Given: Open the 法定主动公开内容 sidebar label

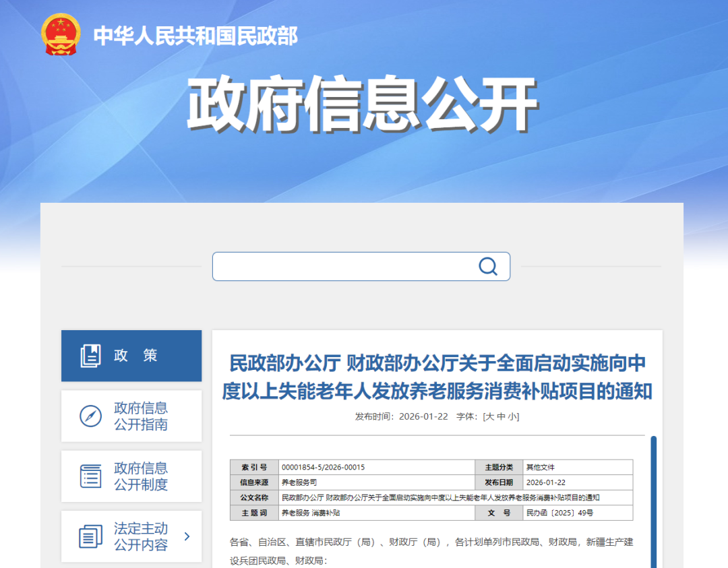Looking at the screenshot, I should [x=141, y=537].
